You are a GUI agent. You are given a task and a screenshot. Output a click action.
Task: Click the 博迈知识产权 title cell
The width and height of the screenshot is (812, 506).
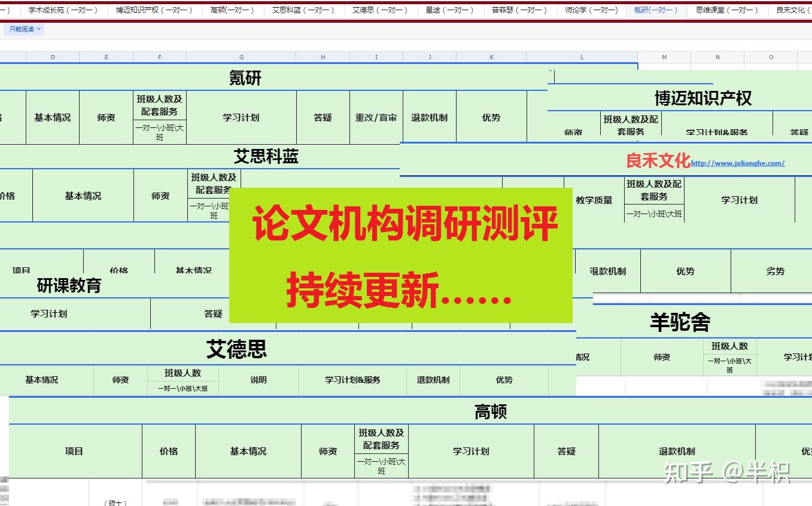pos(703,98)
